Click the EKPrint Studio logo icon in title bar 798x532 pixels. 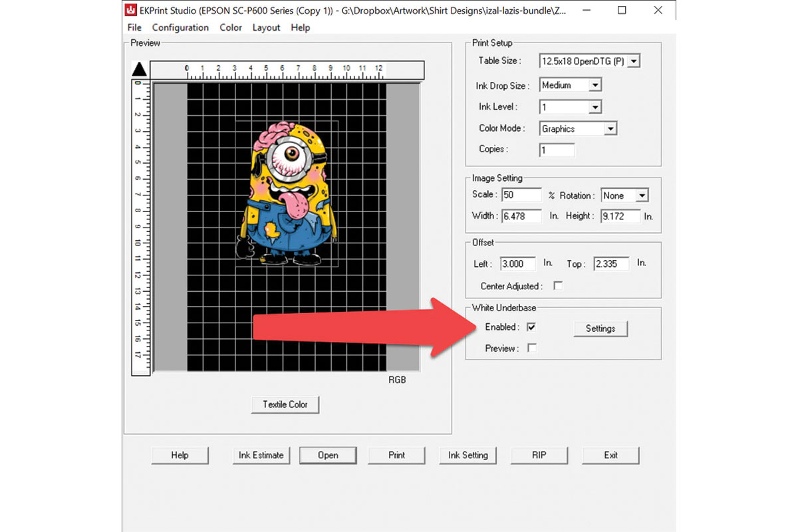[130, 10]
